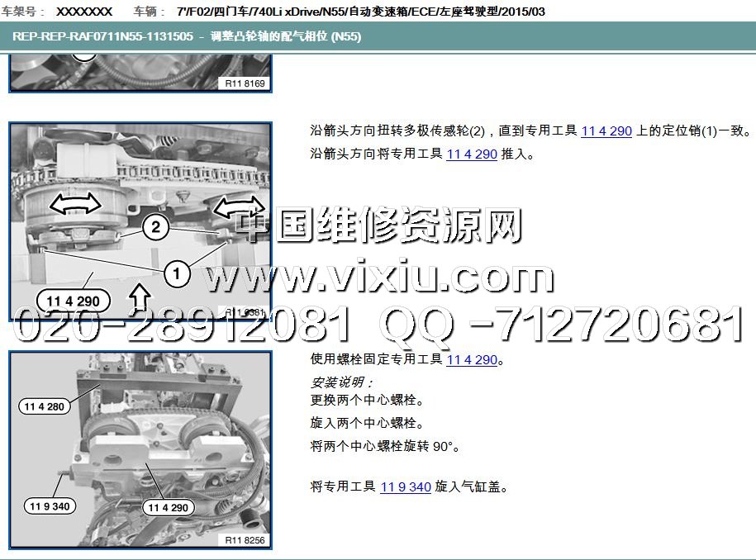Click the 11 4 290 callout label in the middle image
The height and width of the screenshot is (560, 756).
tap(73, 301)
